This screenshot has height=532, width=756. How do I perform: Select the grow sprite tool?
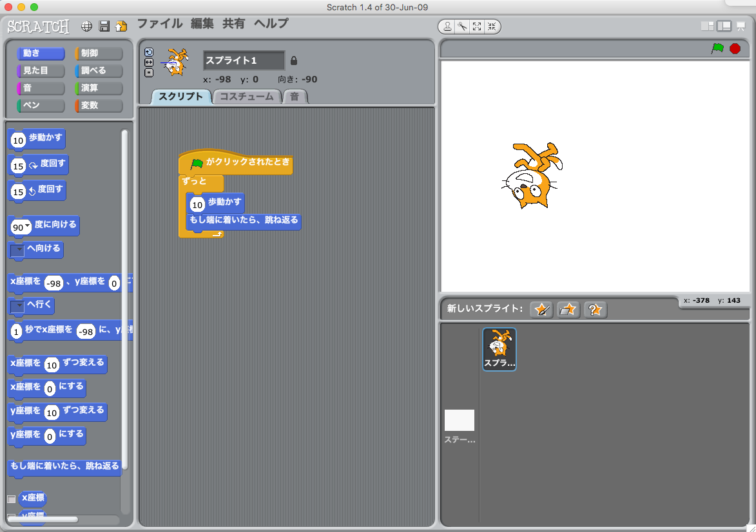pos(477,26)
